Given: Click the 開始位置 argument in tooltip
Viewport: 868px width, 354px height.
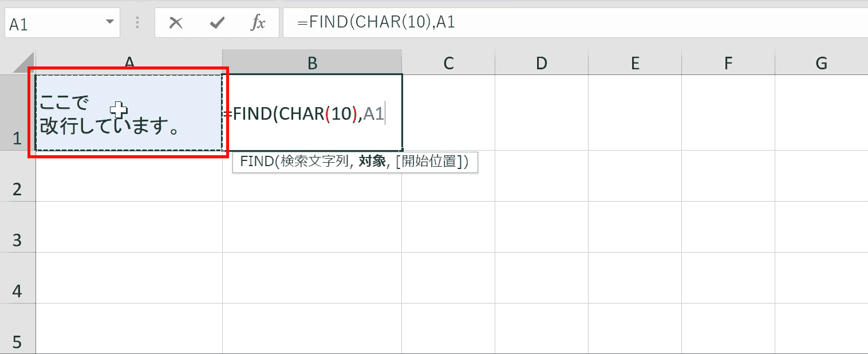Looking at the screenshot, I should click(428, 162).
